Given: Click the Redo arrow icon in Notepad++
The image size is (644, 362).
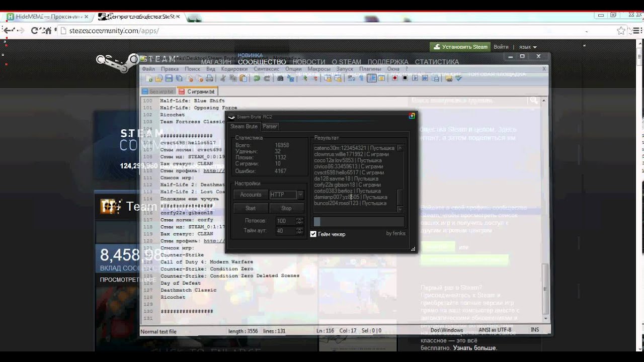Looking at the screenshot, I should (x=267, y=78).
